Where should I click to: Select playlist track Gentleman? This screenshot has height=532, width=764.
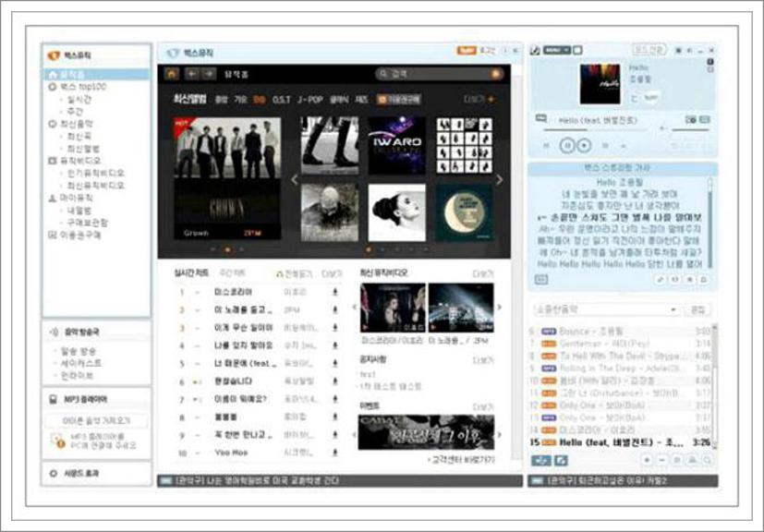coord(619,344)
